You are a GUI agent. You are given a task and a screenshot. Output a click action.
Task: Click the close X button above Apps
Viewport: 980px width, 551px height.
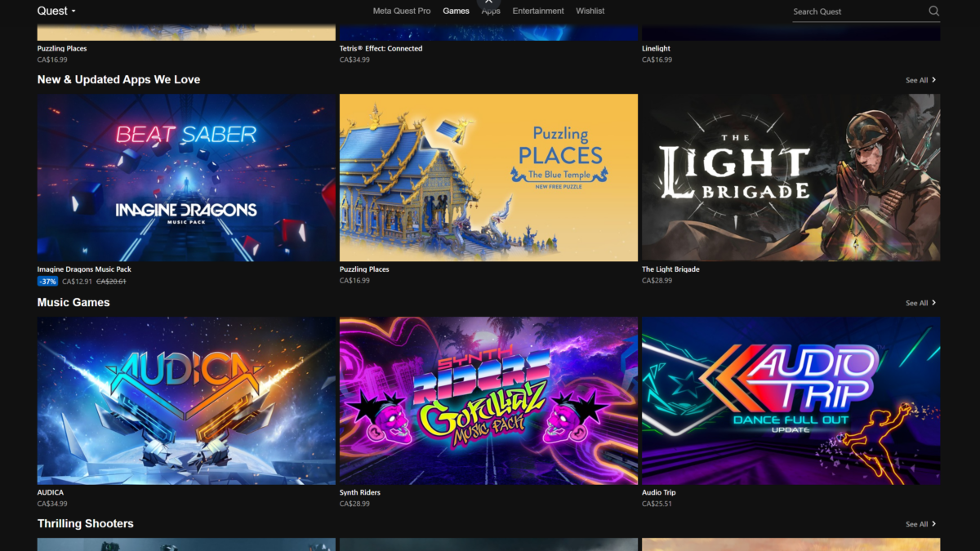pyautogui.click(x=488, y=2)
